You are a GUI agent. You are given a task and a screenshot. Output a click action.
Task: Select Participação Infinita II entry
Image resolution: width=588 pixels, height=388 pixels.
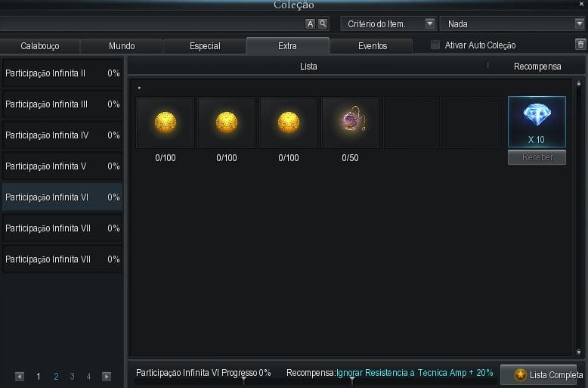click(62, 73)
